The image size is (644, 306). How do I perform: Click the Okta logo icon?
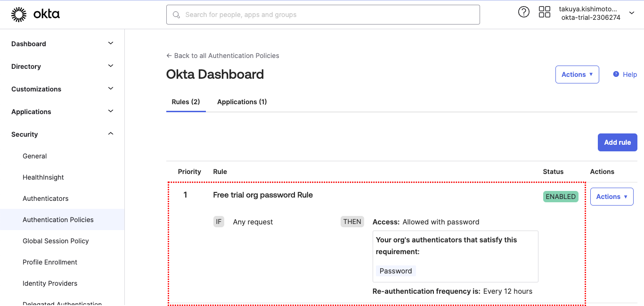click(x=19, y=15)
